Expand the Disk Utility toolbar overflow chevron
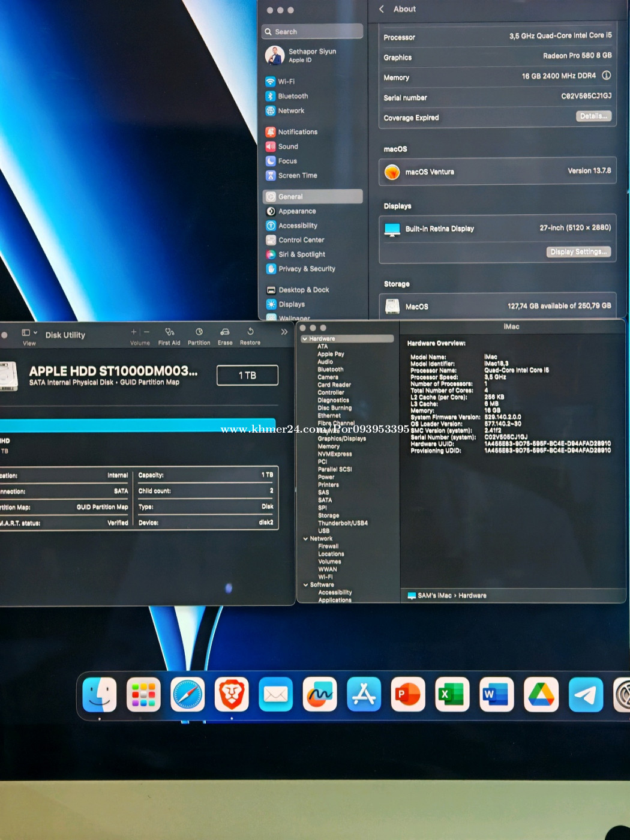The image size is (630, 840). point(284,332)
